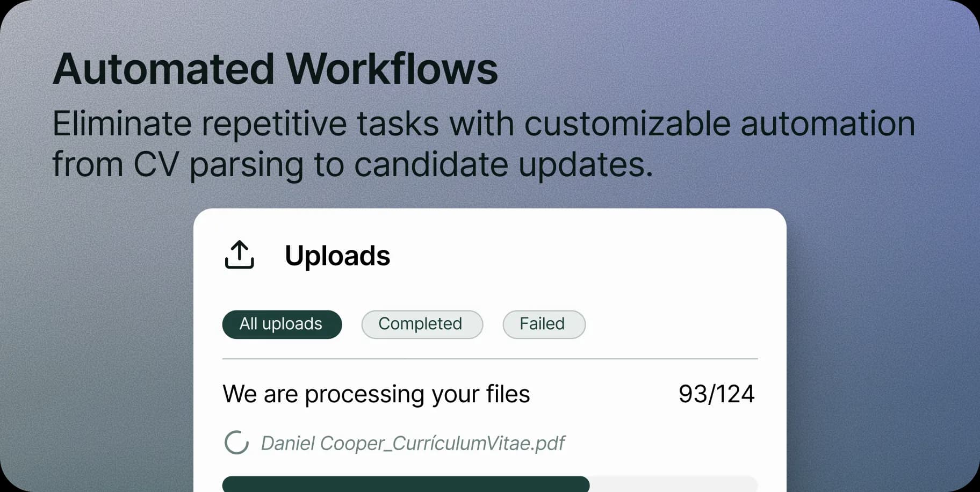Click the word 'automation' in the description
The width and height of the screenshot is (980, 492).
(x=827, y=124)
